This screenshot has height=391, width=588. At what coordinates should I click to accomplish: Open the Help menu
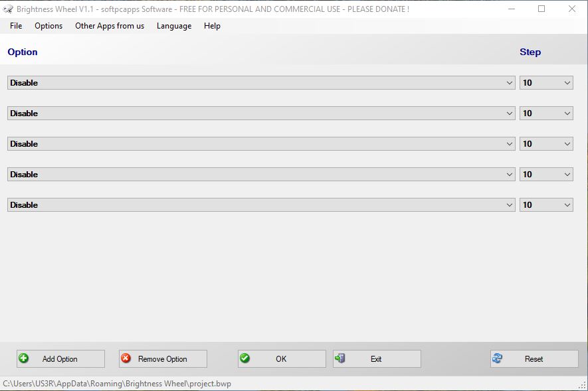212,26
